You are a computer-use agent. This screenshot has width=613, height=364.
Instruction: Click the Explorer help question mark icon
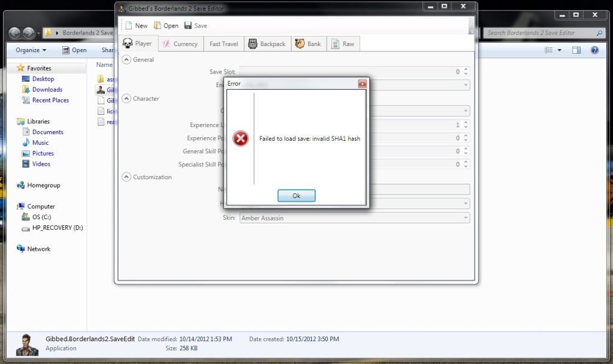(x=594, y=50)
